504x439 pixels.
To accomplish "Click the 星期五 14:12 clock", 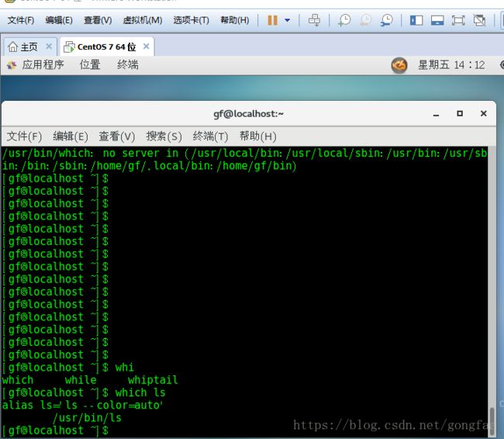I will tap(451, 65).
